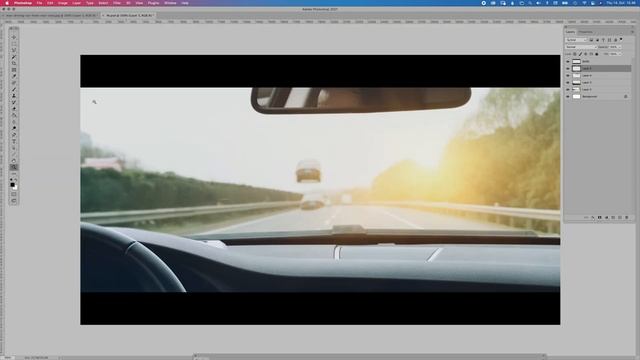Toggle visibility of the topmost layer
The width and height of the screenshot is (640, 360).
coord(568,62)
